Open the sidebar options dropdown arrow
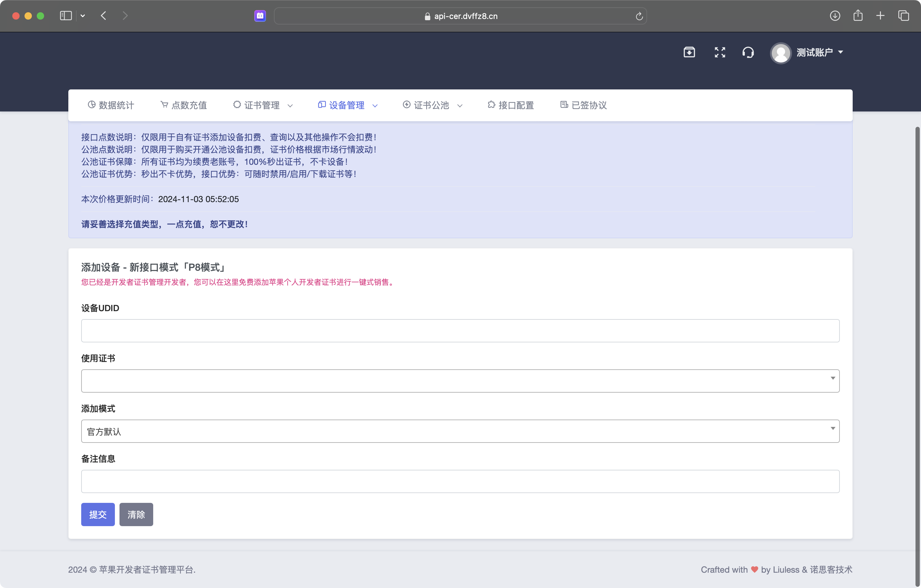921x588 pixels. [83, 16]
